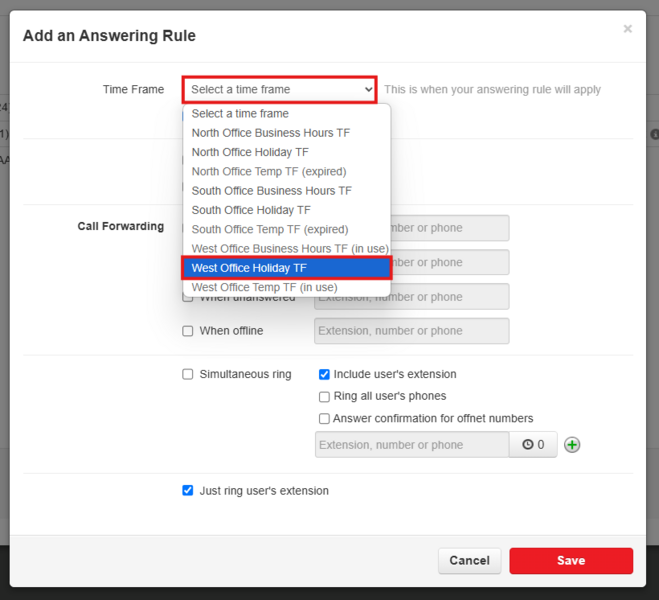Close the Add an Answering Rule dialog

tap(627, 29)
